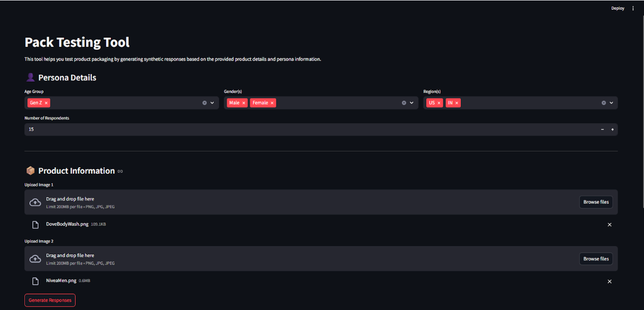Click the Product Information anchor link icon
This screenshot has width=644, height=310.
pos(120,171)
